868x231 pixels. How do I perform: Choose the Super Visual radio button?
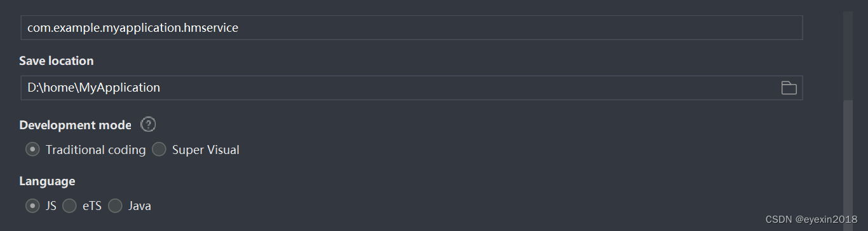(159, 150)
